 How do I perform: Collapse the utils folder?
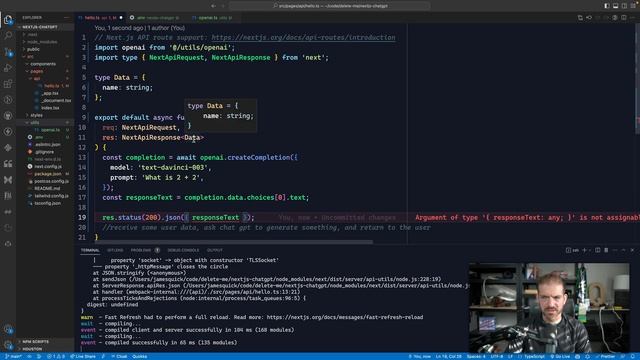tap(45, 122)
